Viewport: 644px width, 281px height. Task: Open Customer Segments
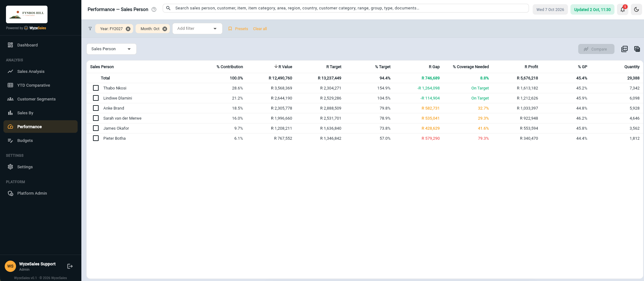click(x=41, y=99)
